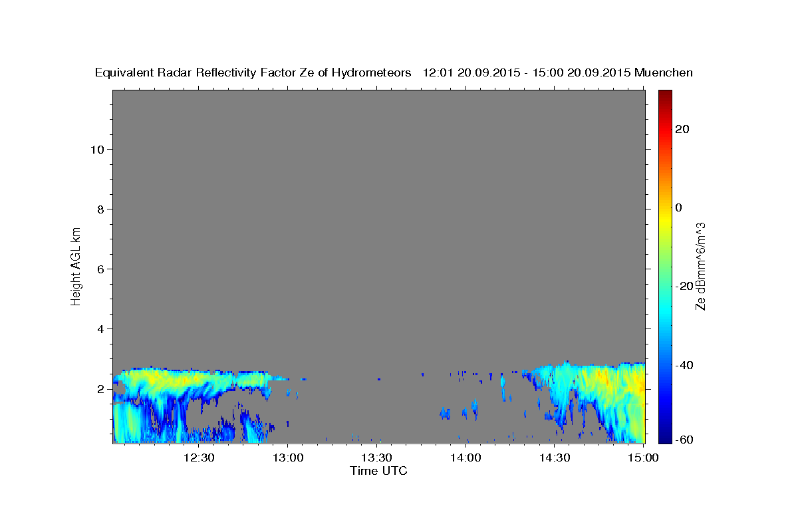Click the dark red top of colorbar
798x532 pixels.
(664, 94)
